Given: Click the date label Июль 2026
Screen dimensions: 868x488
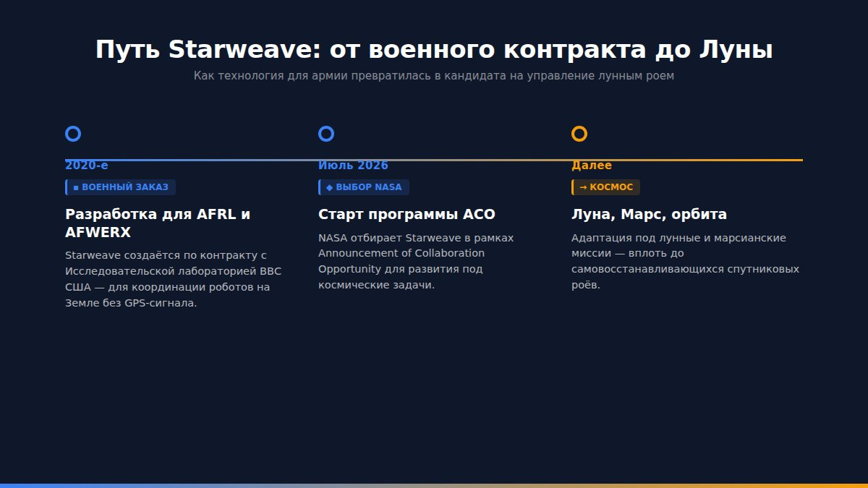Looking at the screenshot, I should [353, 166].
